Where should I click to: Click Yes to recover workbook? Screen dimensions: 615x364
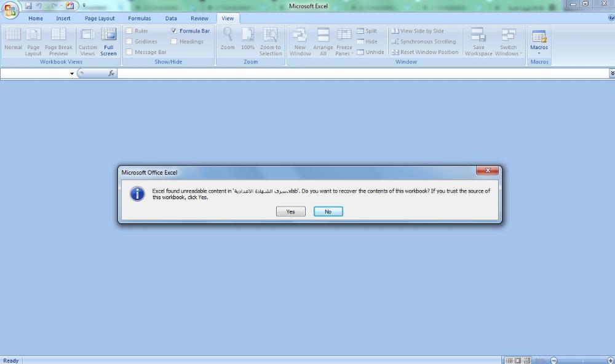291,212
